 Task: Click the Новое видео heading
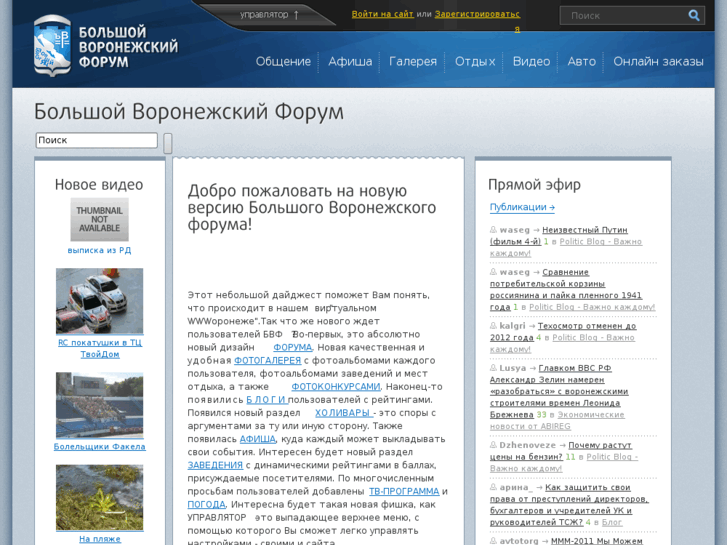click(x=99, y=185)
